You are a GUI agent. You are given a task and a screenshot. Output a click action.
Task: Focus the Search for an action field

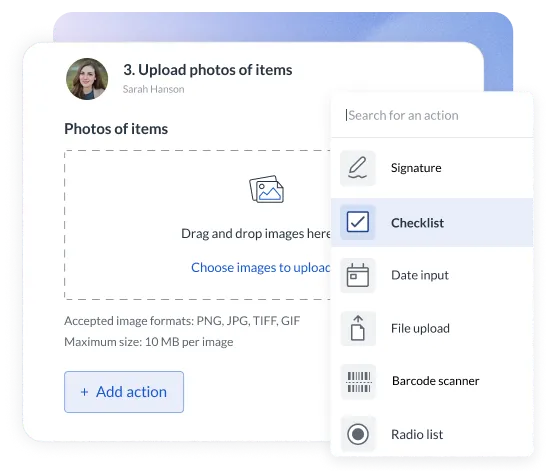[432, 115]
